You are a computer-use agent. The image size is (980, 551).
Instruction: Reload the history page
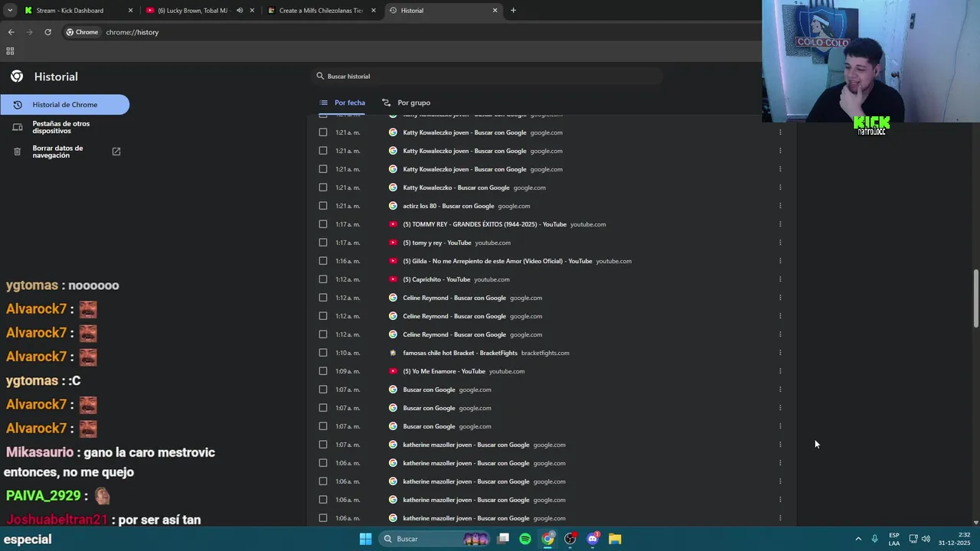pyautogui.click(x=47, y=32)
